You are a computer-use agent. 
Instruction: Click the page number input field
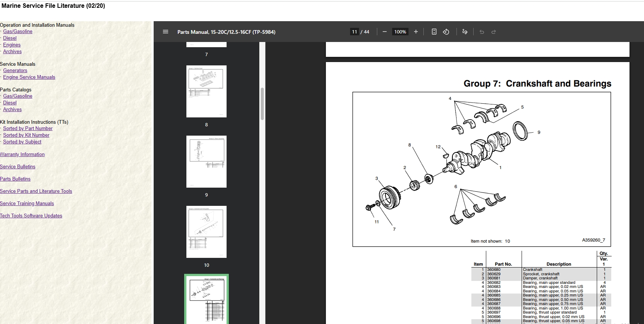(x=354, y=32)
